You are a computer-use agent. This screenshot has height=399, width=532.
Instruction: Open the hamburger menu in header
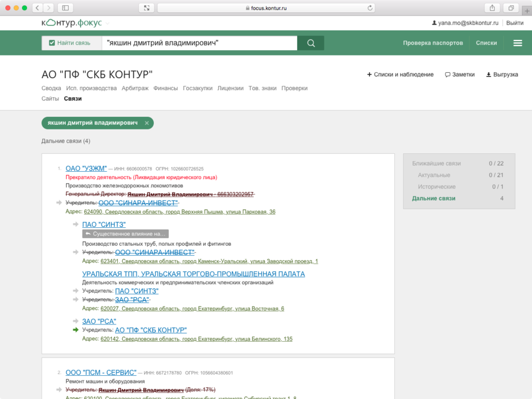click(x=518, y=43)
